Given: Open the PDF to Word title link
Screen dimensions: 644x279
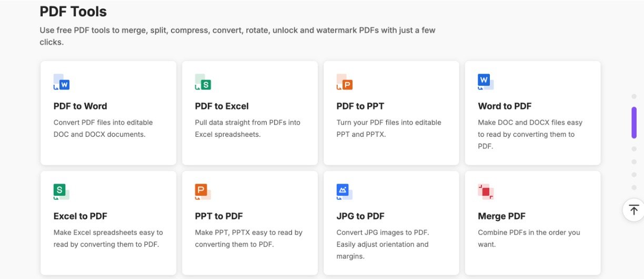Looking at the screenshot, I should 80,106.
